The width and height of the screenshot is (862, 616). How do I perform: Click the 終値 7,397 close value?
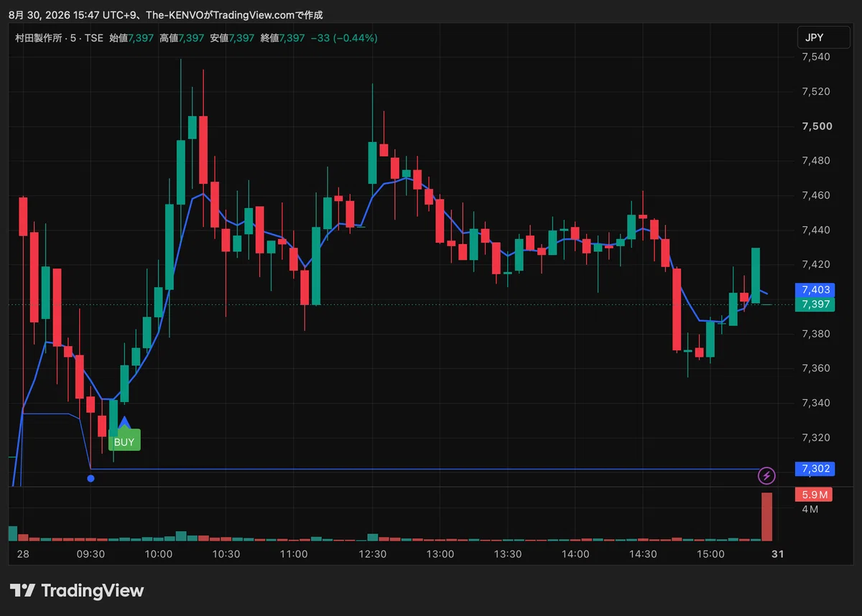283,38
